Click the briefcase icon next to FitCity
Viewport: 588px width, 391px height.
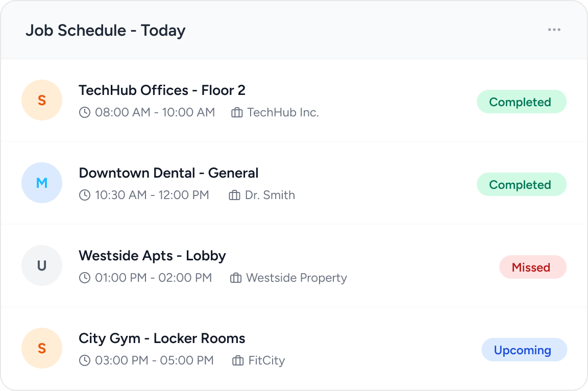tap(238, 360)
